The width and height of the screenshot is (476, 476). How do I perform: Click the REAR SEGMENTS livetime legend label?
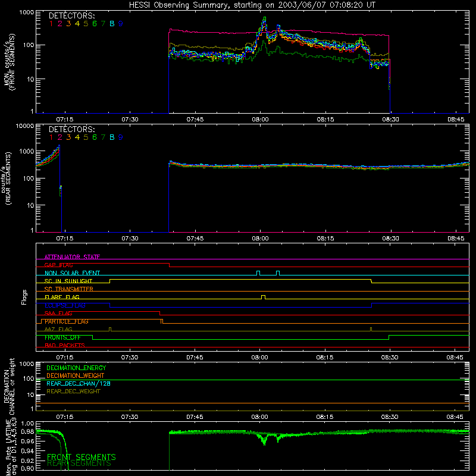click(79, 464)
